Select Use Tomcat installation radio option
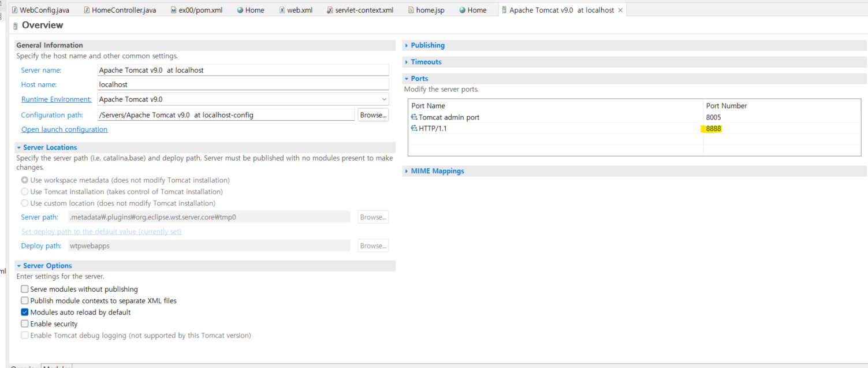Image resolution: width=868 pixels, height=368 pixels. pyautogui.click(x=25, y=192)
